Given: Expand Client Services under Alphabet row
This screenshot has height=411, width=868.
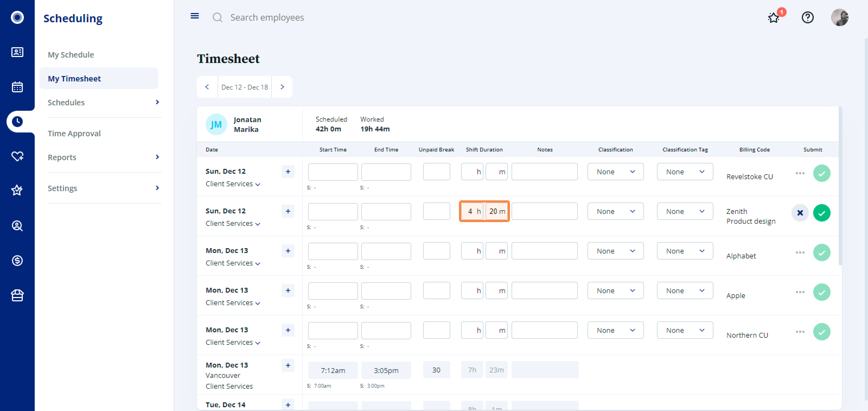Looking at the screenshot, I should coord(233,263).
